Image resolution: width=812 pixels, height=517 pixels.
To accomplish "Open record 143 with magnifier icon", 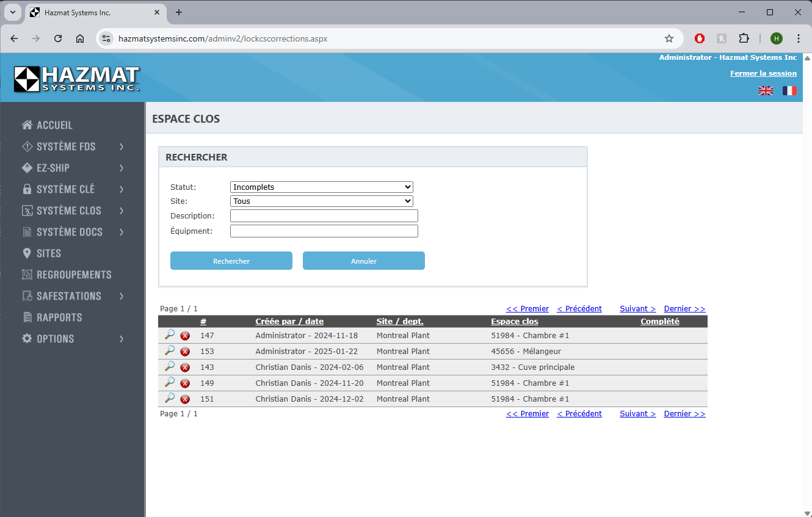I will click(170, 366).
